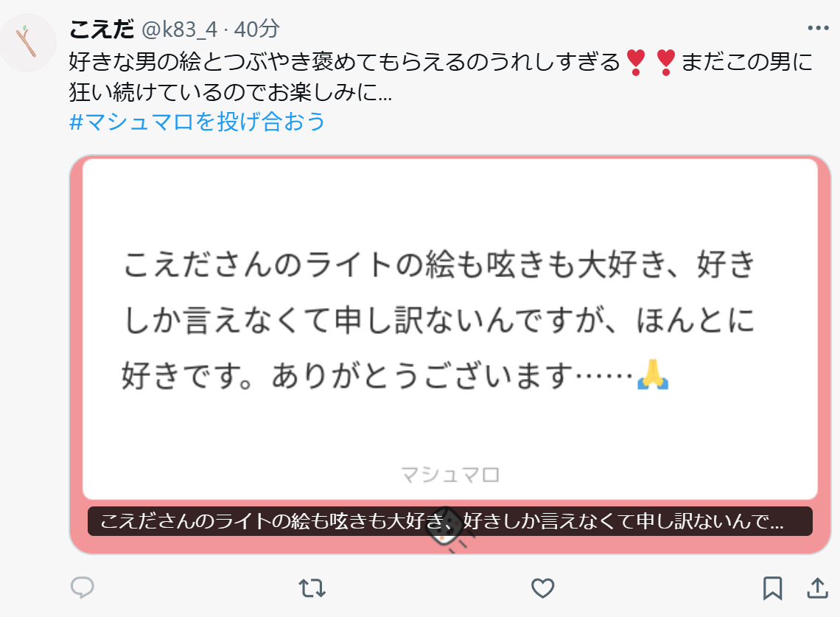
Task: Click the marshmallow mascot icon below card
Action: point(447,528)
